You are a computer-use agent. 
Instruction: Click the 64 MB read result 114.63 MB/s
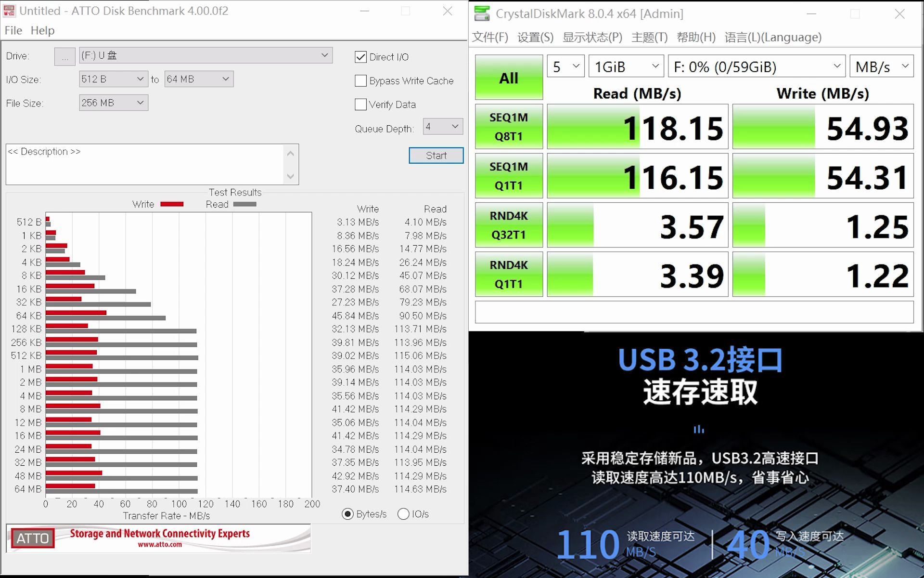pos(420,489)
